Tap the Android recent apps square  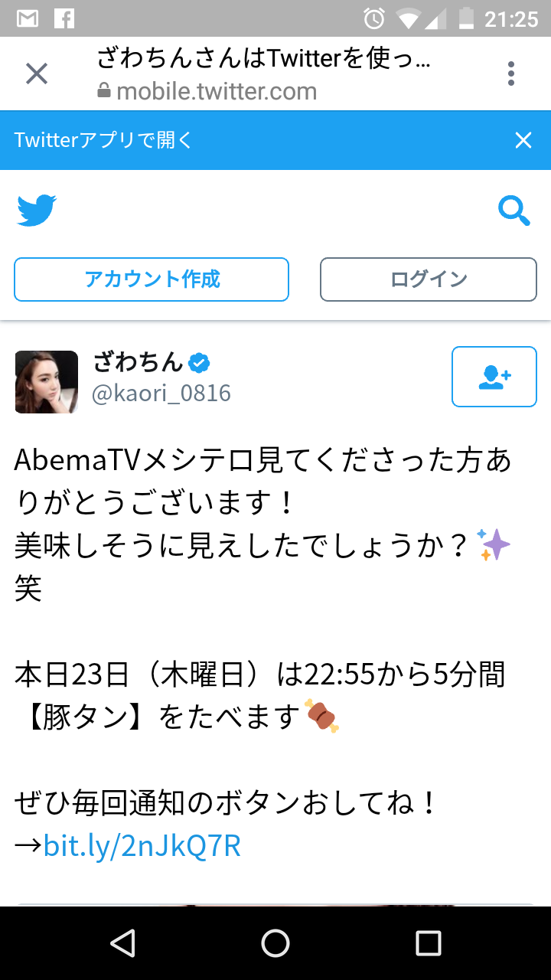(x=429, y=943)
